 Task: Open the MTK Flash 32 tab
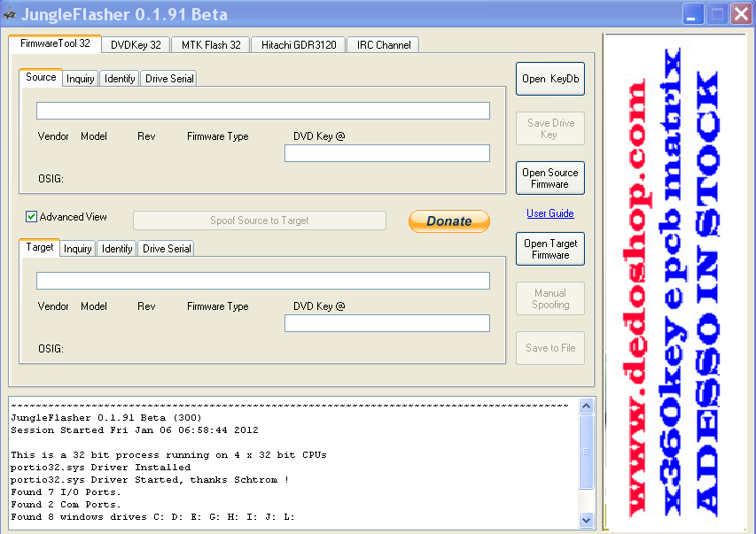click(x=211, y=44)
